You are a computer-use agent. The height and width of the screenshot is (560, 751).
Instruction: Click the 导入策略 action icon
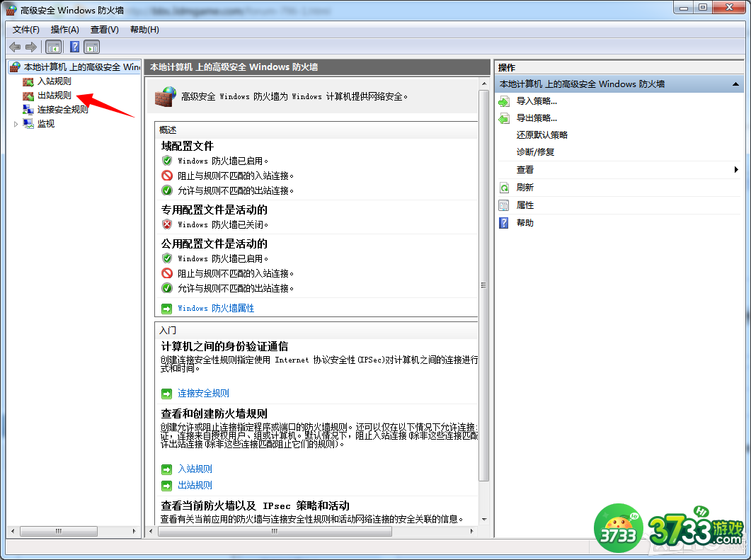click(504, 101)
